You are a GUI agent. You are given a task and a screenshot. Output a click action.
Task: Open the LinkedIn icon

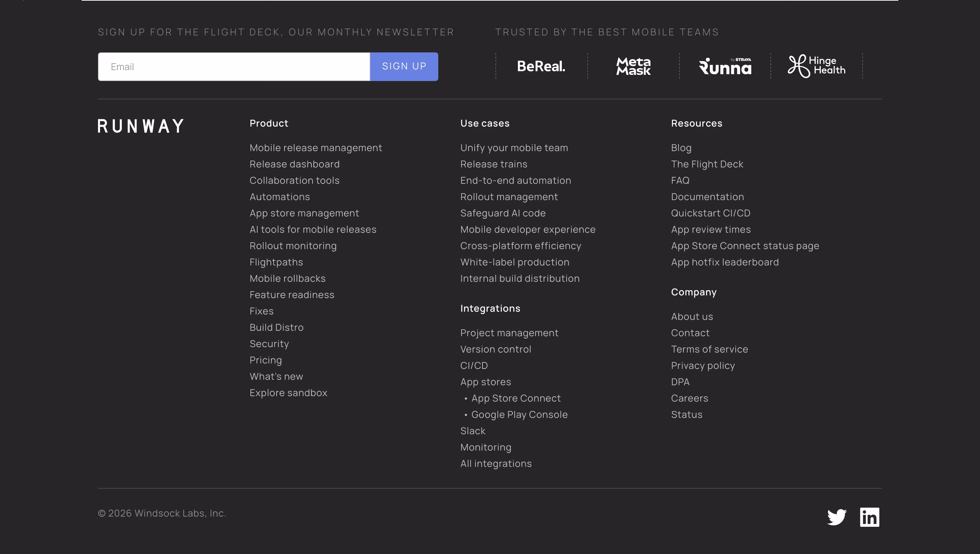(x=869, y=517)
